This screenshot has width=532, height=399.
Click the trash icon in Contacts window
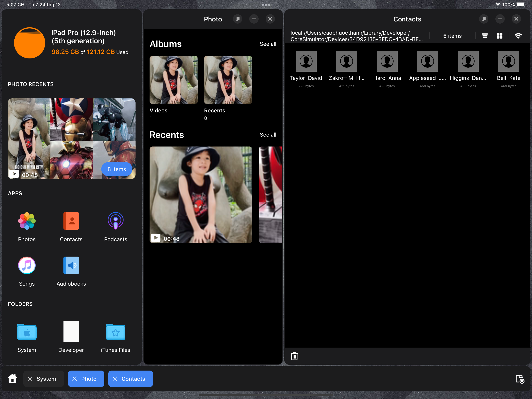tap(294, 356)
